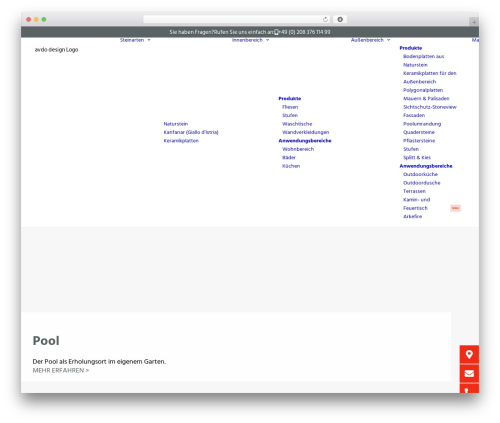Open the Küchen link

(291, 166)
